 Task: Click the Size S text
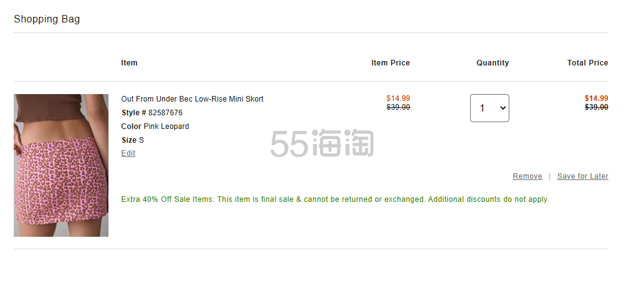click(132, 140)
